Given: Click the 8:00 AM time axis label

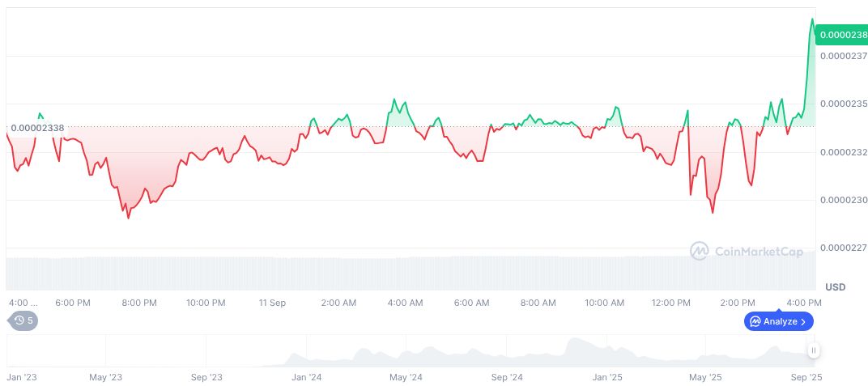Looking at the screenshot, I should point(538,303).
